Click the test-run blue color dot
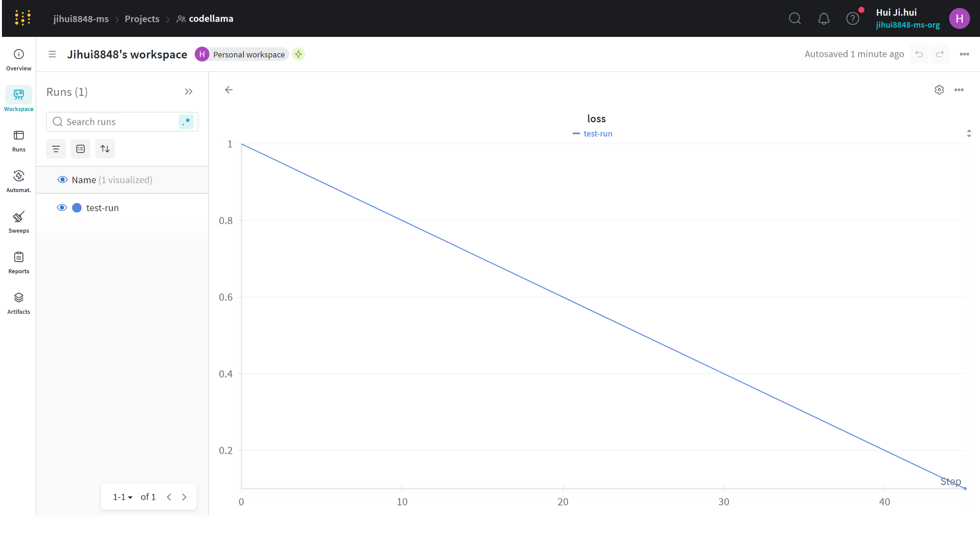This screenshot has height=536, width=980. pos(77,208)
